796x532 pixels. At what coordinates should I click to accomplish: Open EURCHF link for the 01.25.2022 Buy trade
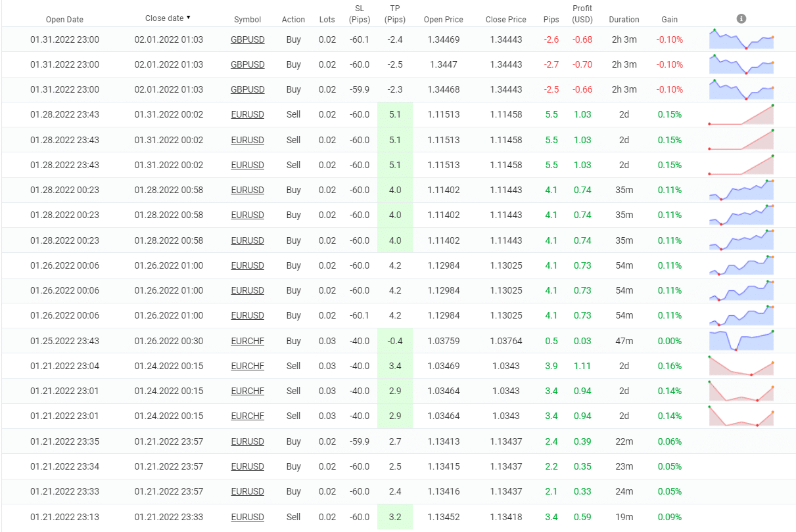pyautogui.click(x=247, y=341)
